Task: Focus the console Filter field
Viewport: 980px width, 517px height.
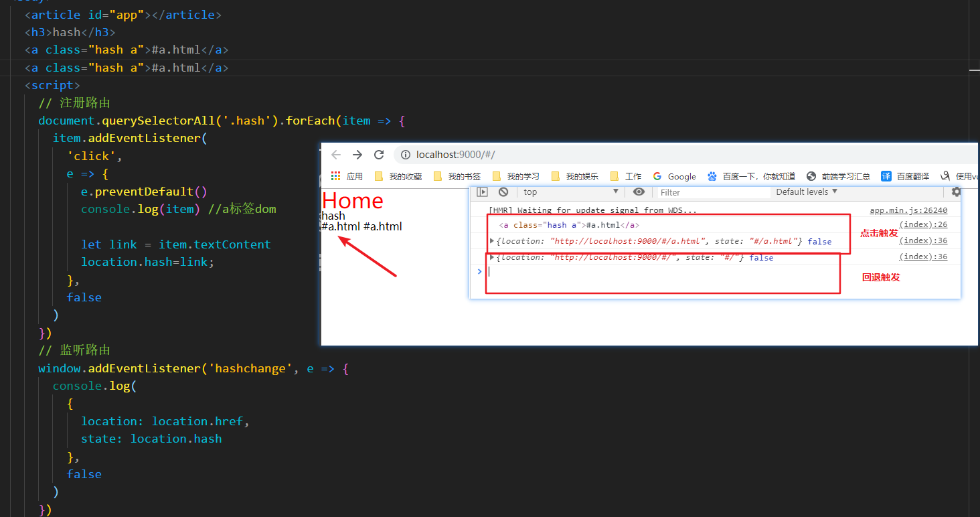Action: tap(714, 192)
